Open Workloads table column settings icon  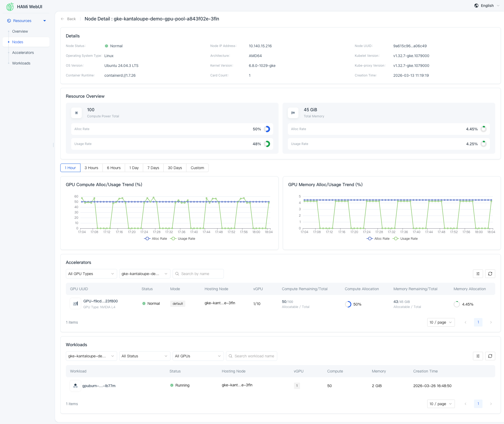pyautogui.click(x=478, y=356)
